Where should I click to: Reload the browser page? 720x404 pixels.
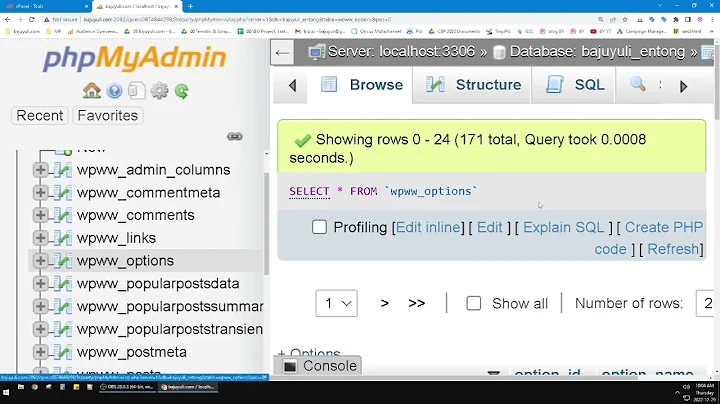tap(31, 20)
